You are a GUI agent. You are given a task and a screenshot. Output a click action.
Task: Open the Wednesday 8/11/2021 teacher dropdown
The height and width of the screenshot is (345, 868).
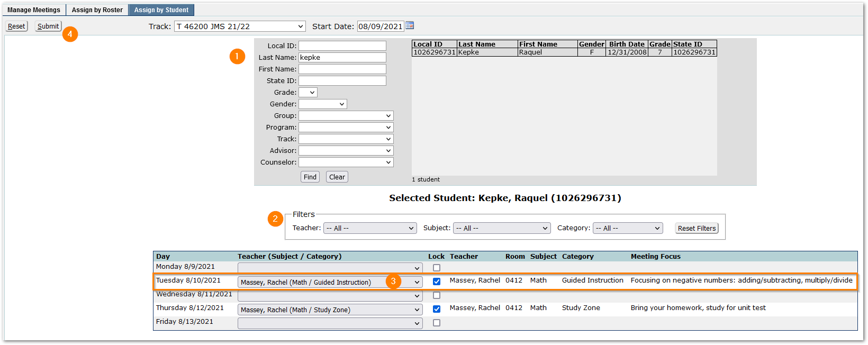(x=330, y=296)
